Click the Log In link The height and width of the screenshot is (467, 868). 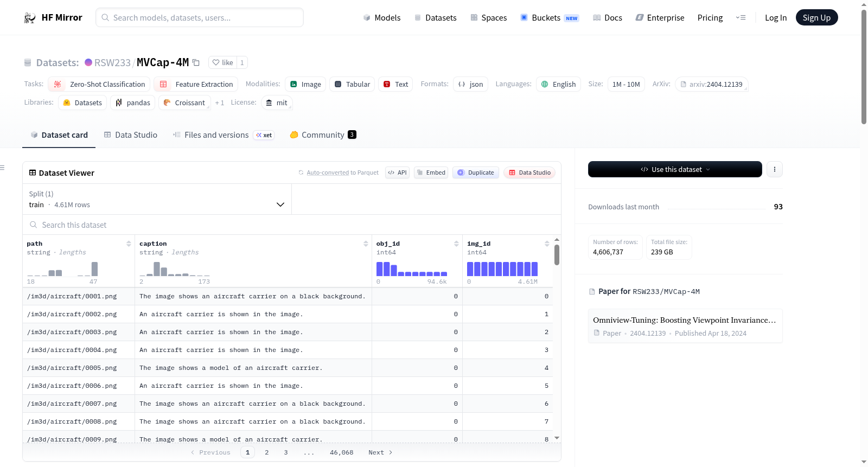[x=776, y=18]
